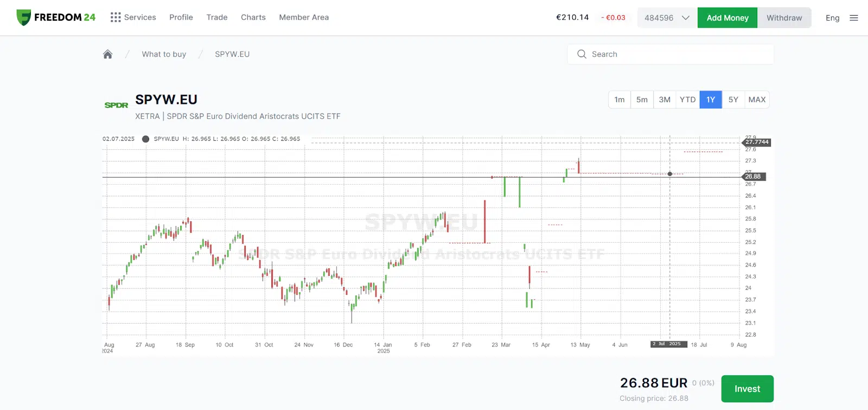Click the Withdraw button
The height and width of the screenshot is (410, 868).
click(784, 18)
